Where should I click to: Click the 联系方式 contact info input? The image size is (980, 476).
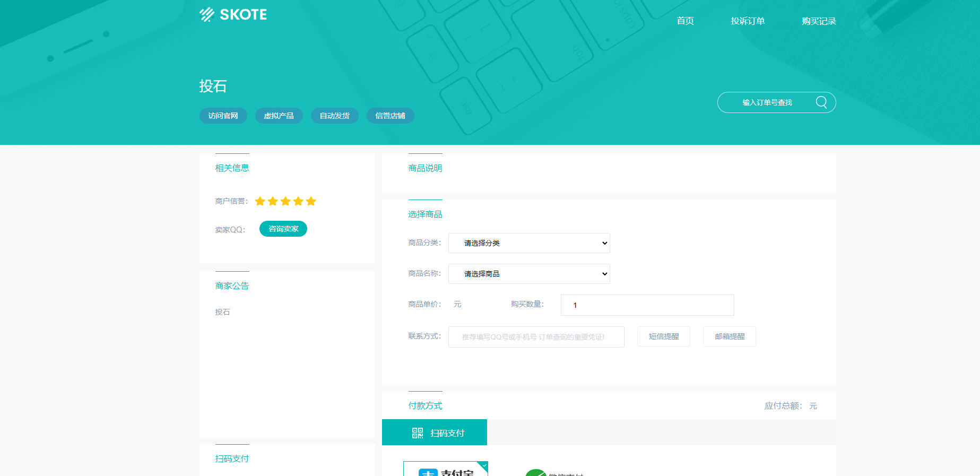[536, 337]
